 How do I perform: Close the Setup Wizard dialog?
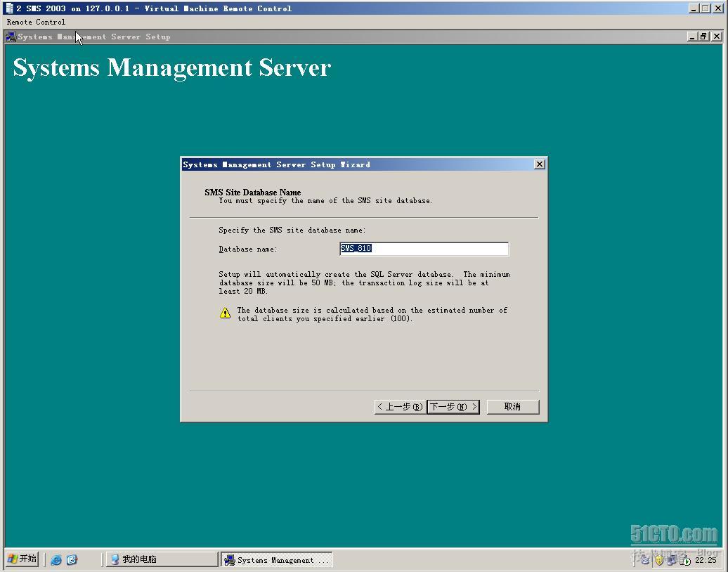tap(539, 164)
